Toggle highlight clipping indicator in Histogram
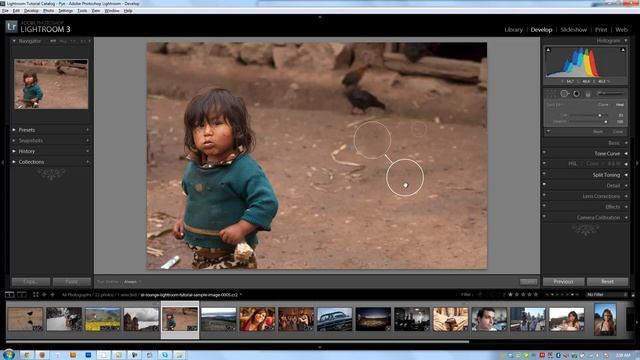Image resolution: width=640 pixels, height=360 pixels. [x=623, y=50]
